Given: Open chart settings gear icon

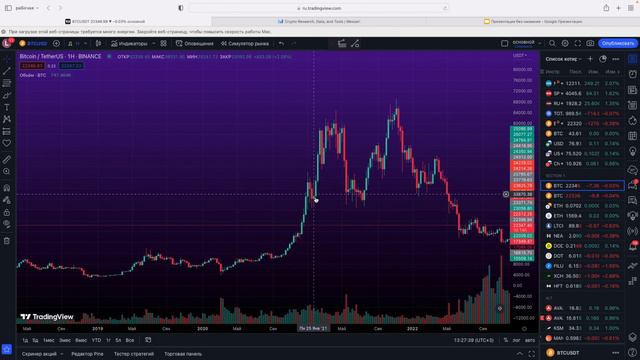Looking at the screenshot, I should (565, 43).
